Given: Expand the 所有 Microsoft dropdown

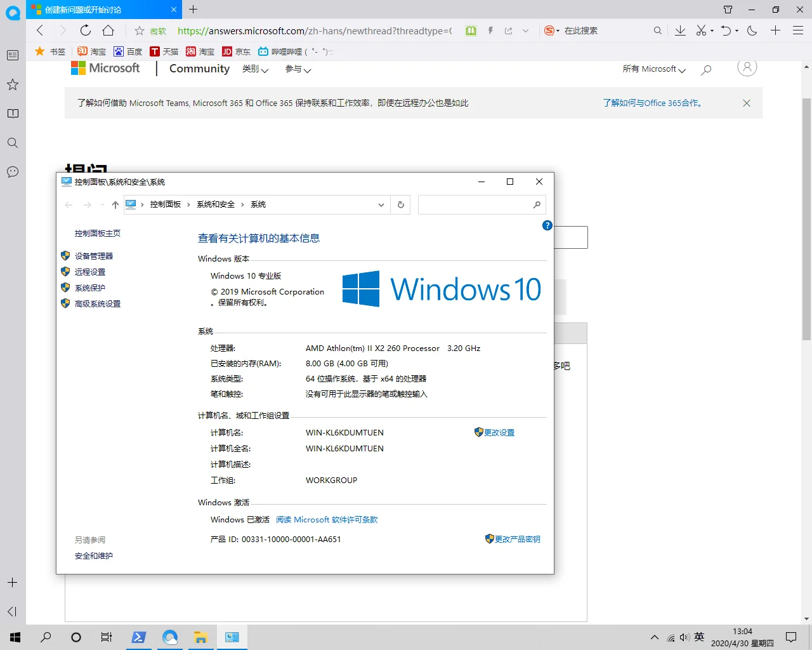Looking at the screenshot, I should pyautogui.click(x=653, y=70).
